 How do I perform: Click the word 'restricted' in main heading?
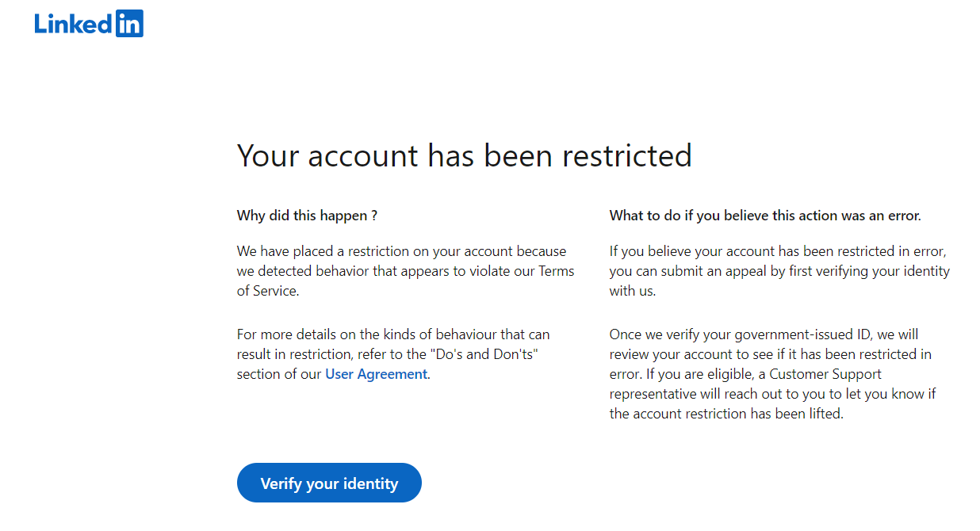(x=627, y=155)
